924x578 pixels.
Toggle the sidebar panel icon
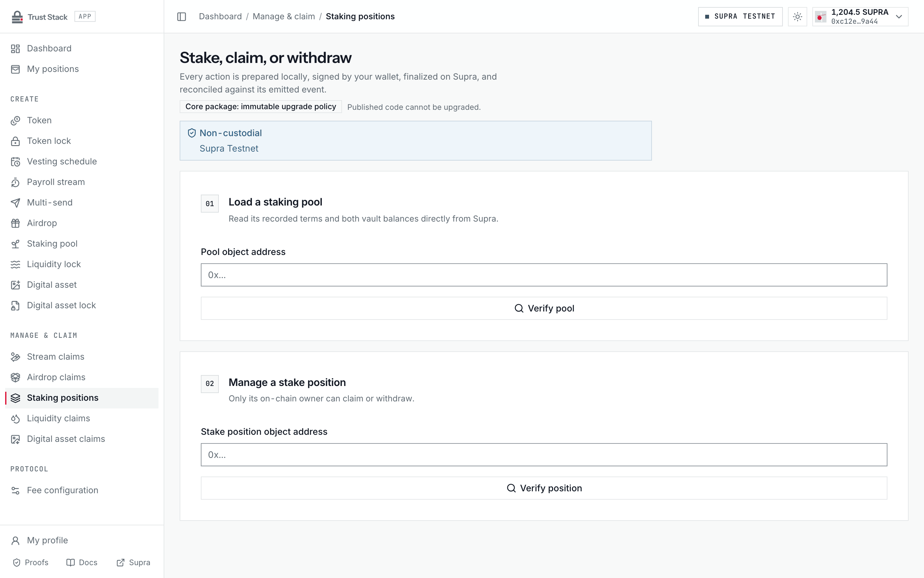tap(181, 16)
